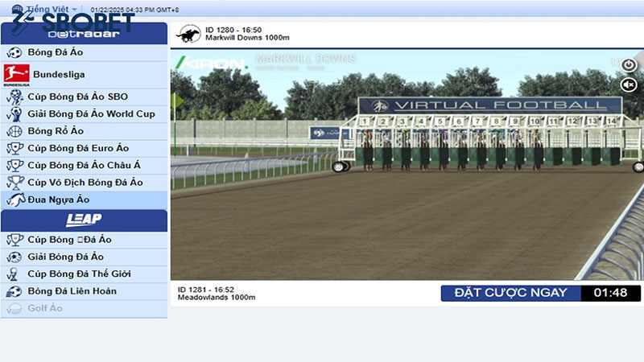644x362 pixels.
Task: Click the Bóng Đá Ảo soccer ball icon
Action: coord(14,52)
